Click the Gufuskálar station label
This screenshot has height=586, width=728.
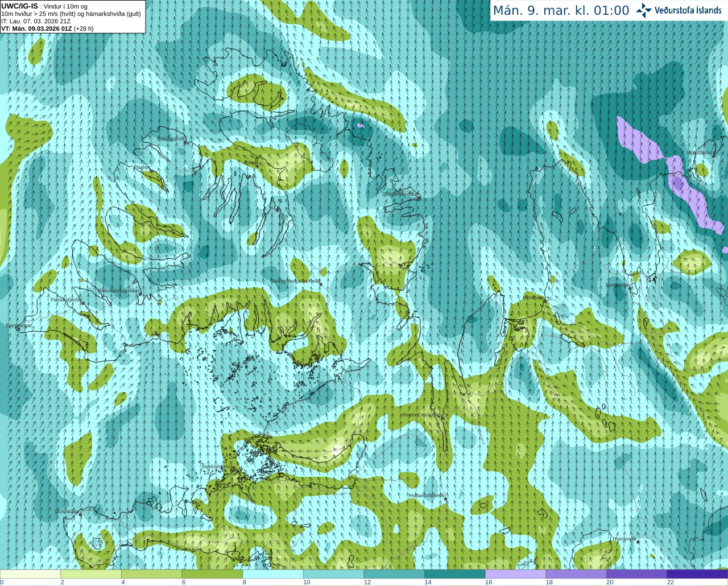pos(66,511)
